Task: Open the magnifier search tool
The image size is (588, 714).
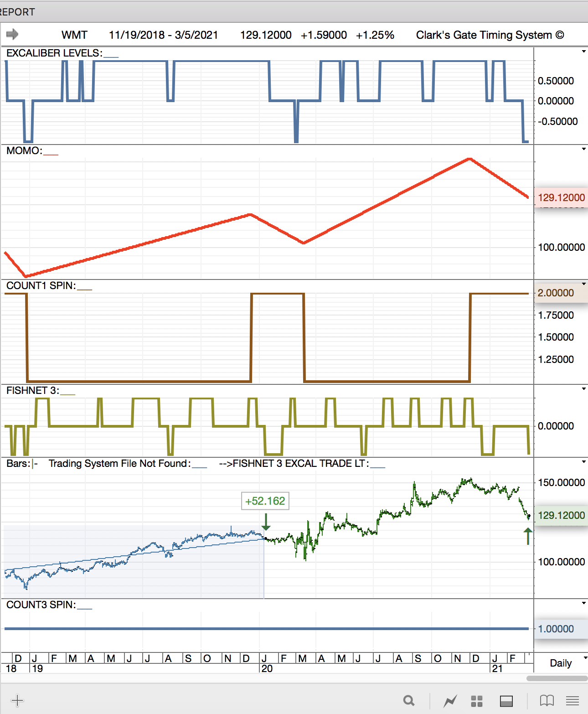Action: pos(409,700)
